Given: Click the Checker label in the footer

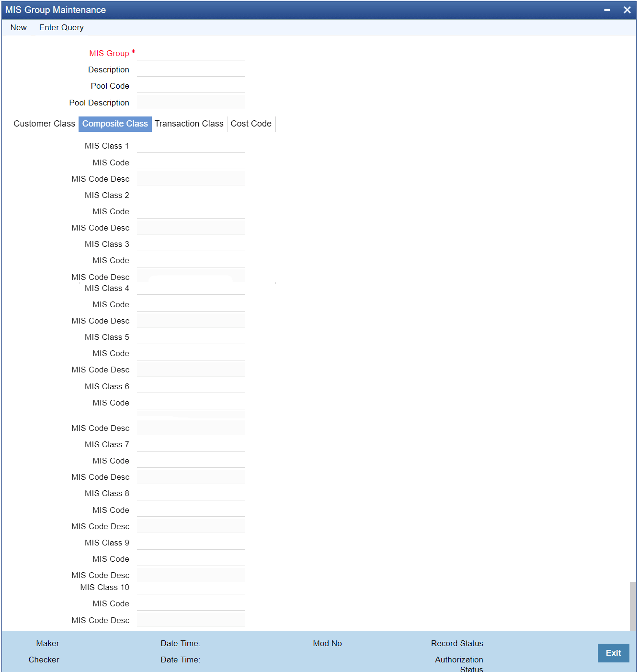Looking at the screenshot, I should (44, 660).
